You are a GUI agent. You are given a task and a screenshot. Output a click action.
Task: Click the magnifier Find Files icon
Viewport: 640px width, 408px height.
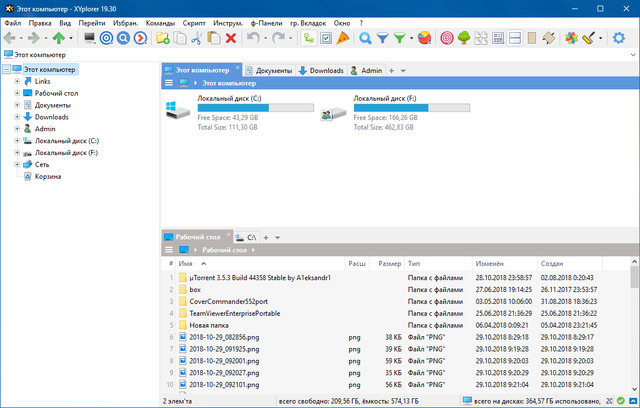(366, 38)
